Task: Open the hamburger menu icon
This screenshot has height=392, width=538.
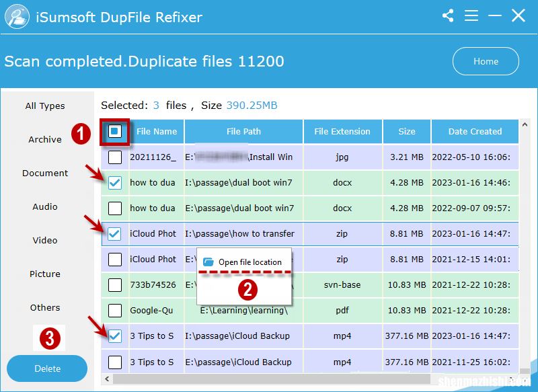Action: 471,15
